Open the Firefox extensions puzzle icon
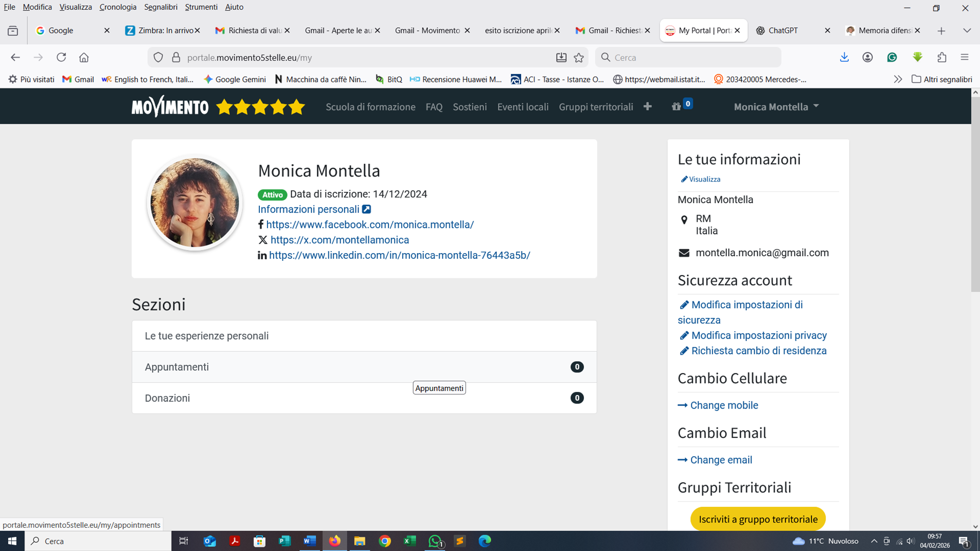The height and width of the screenshot is (551, 980). [941, 58]
